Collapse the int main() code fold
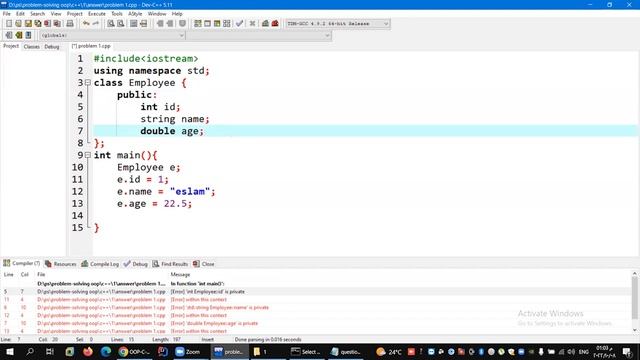 (x=87, y=155)
